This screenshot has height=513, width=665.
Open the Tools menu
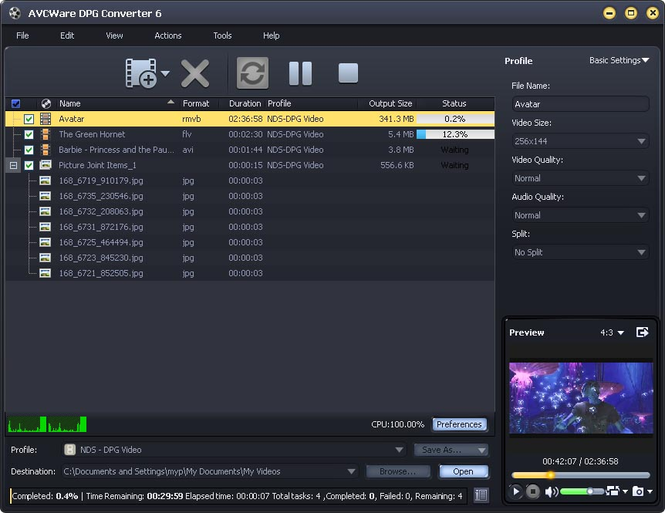pyautogui.click(x=222, y=36)
